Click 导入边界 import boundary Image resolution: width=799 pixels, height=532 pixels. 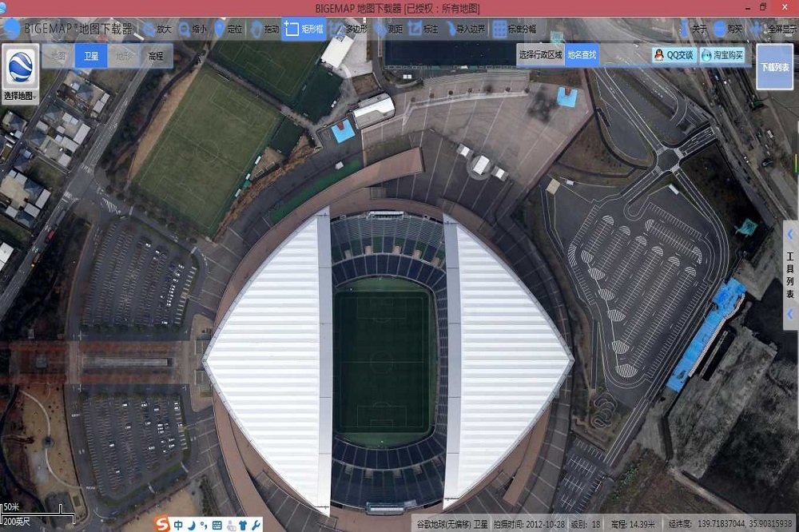click(465, 29)
